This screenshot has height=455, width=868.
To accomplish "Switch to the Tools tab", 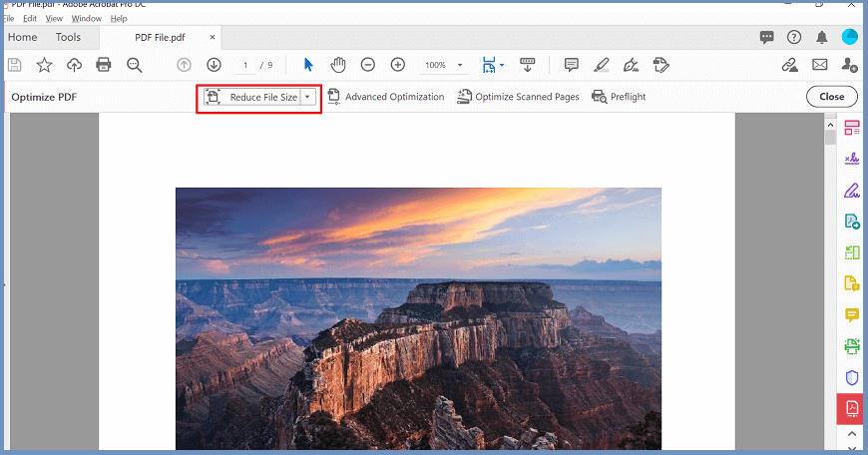I will tap(68, 37).
